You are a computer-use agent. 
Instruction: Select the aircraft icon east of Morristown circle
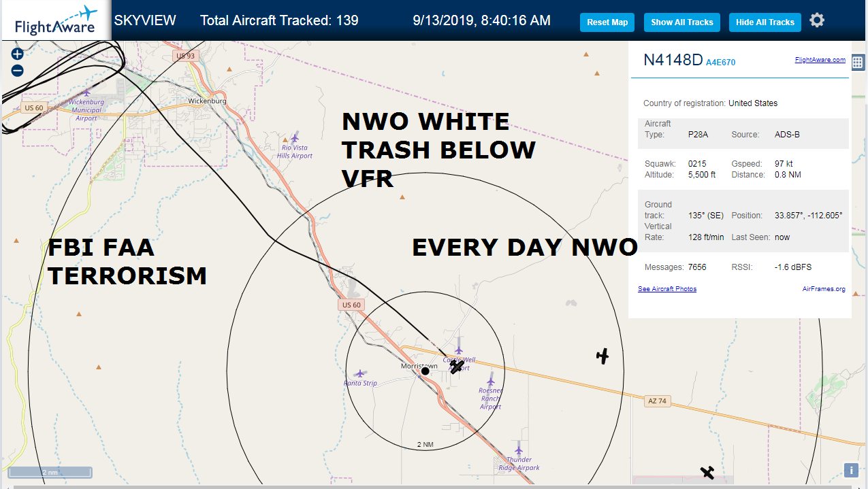tap(602, 356)
